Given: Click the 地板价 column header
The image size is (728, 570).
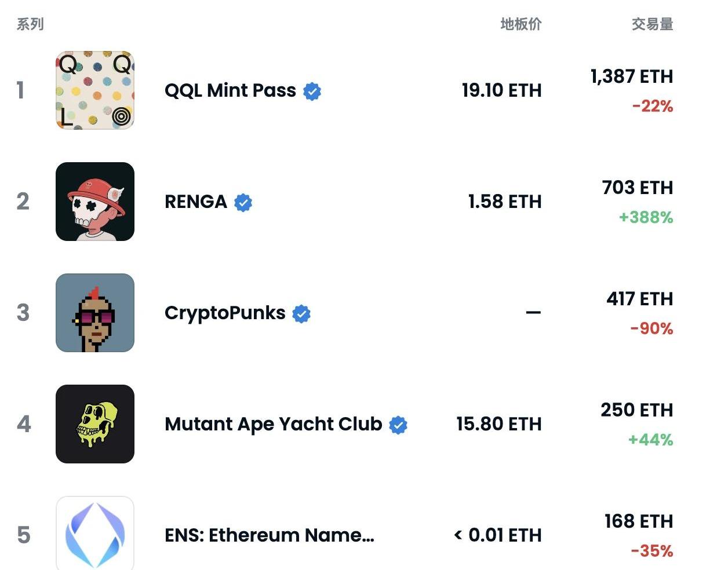Looking at the screenshot, I should tap(521, 24).
